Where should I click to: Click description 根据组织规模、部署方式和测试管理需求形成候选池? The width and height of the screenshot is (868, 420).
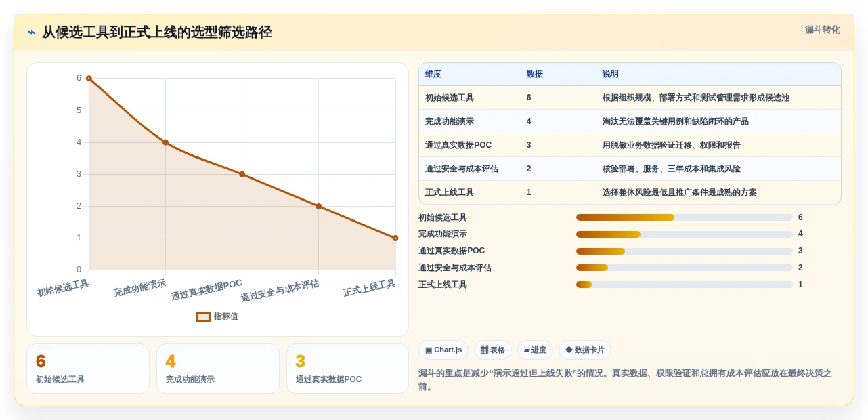[696, 98]
